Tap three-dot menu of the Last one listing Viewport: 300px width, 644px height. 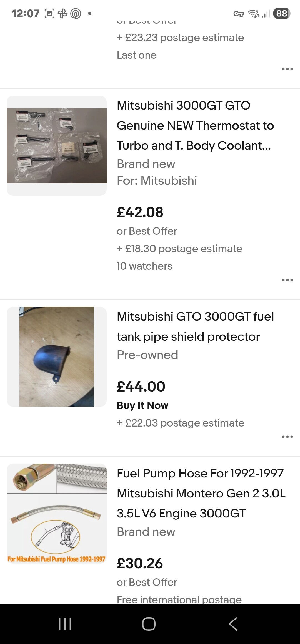[x=287, y=69]
